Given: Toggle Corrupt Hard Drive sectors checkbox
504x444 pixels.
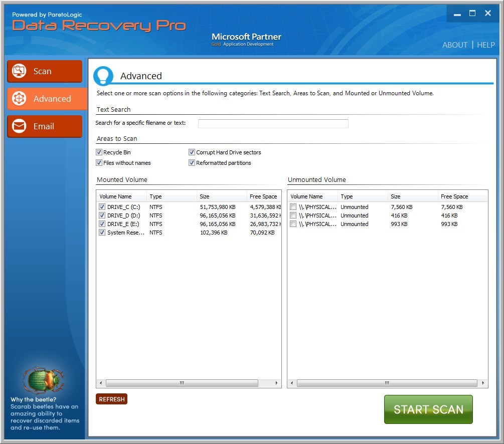Looking at the screenshot, I should 192,152.
